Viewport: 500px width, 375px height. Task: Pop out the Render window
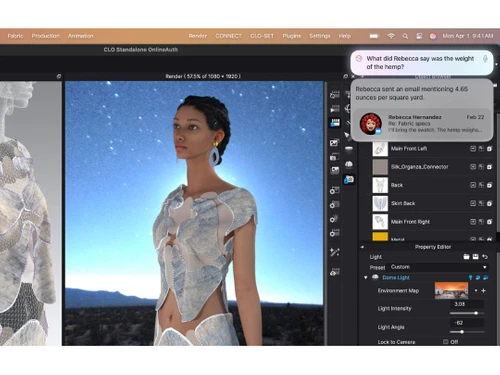point(345,76)
